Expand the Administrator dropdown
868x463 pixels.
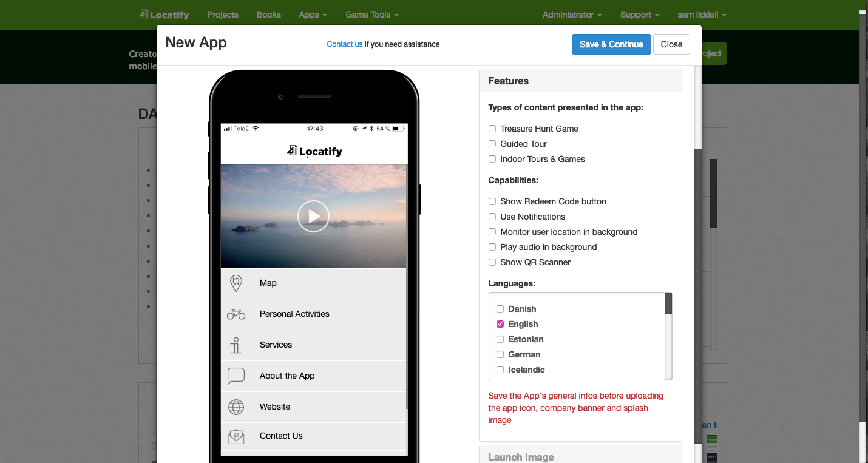point(572,15)
